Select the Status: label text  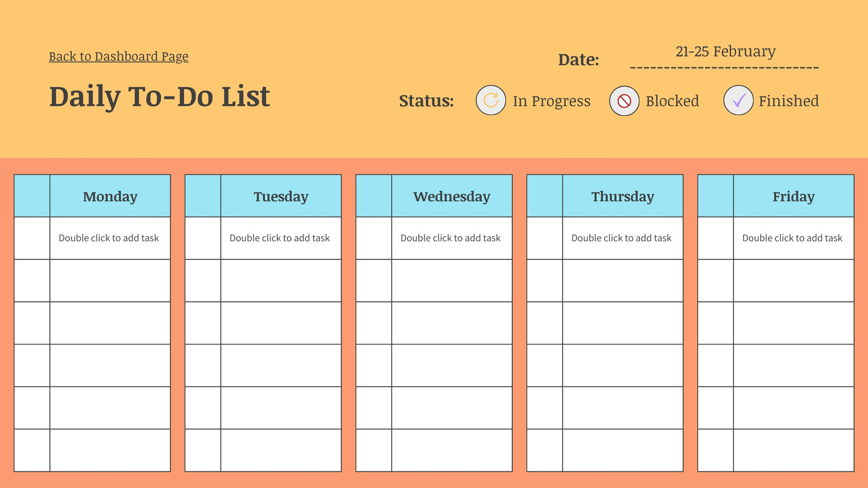click(426, 101)
